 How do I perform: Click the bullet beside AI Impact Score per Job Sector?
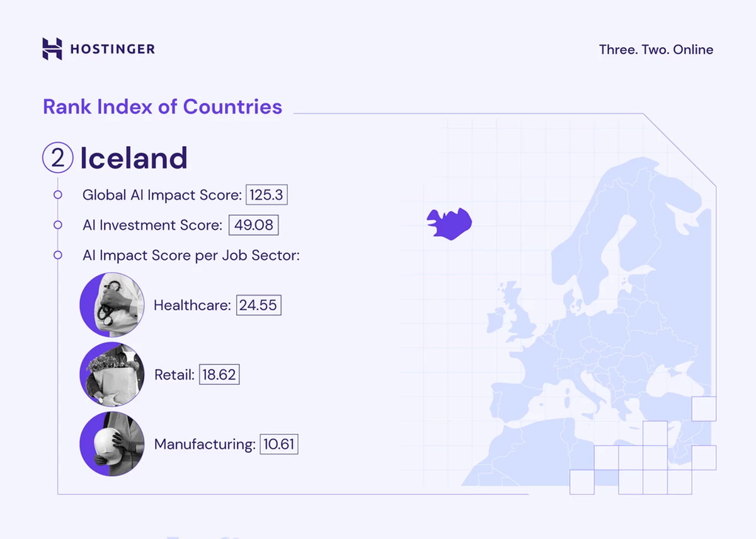[58, 255]
